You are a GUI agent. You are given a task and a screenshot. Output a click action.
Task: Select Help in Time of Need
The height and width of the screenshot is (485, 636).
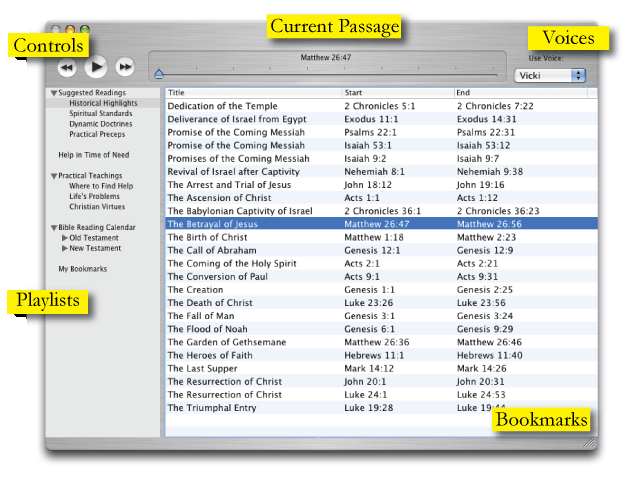93,155
